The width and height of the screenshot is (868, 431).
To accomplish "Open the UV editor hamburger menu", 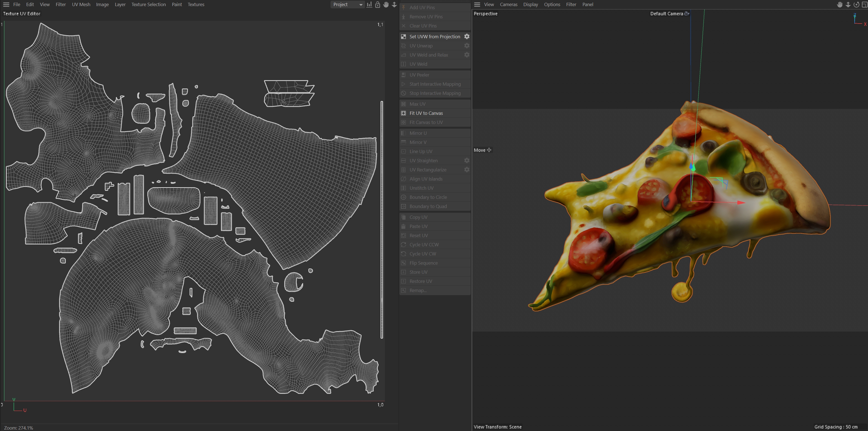I will click(x=6, y=4).
